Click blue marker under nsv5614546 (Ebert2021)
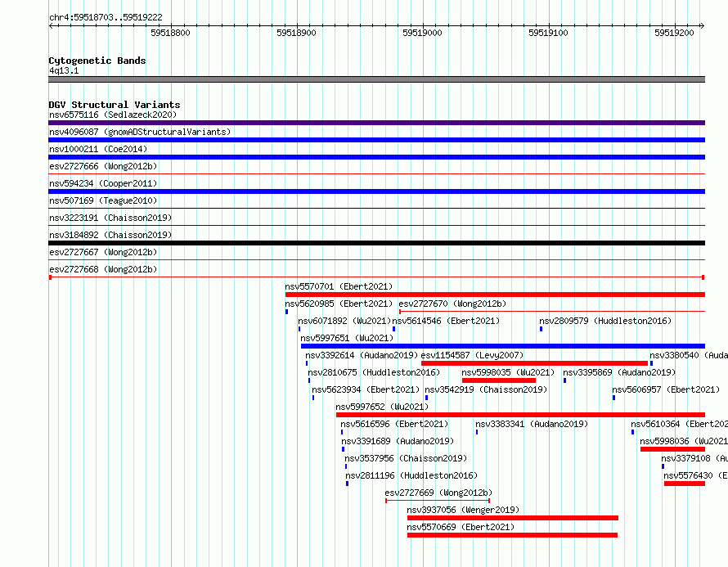The image size is (728, 567). click(393, 329)
